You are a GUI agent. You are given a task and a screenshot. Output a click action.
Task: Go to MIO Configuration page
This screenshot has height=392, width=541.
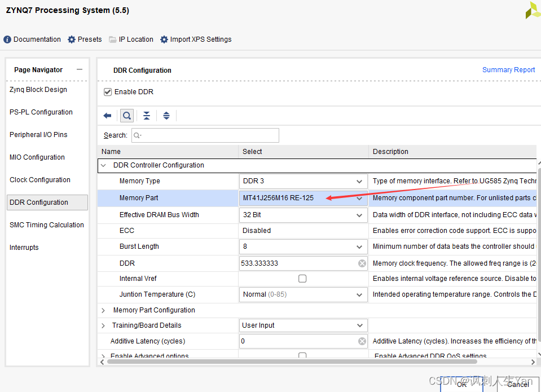[x=37, y=157]
